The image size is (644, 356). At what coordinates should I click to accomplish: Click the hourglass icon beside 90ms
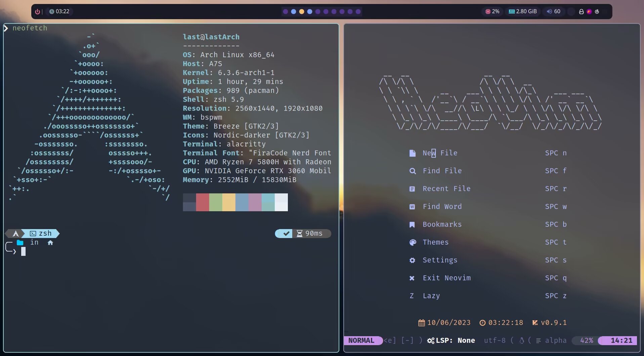pyautogui.click(x=299, y=233)
